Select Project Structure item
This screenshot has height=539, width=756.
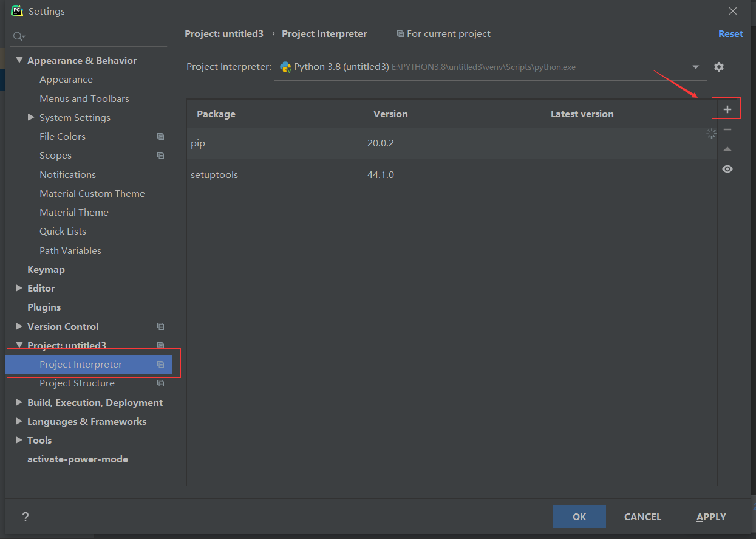[x=77, y=383]
